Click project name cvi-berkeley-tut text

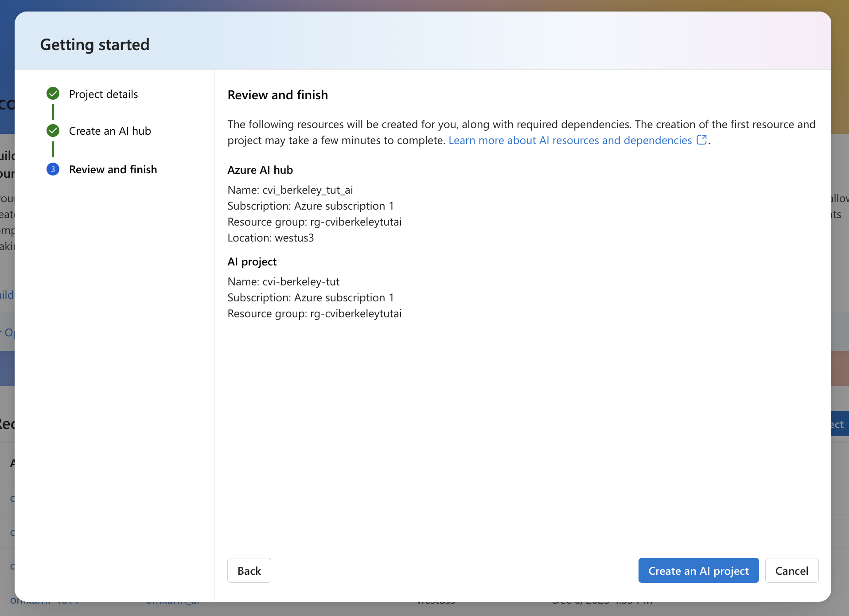click(301, 281)
